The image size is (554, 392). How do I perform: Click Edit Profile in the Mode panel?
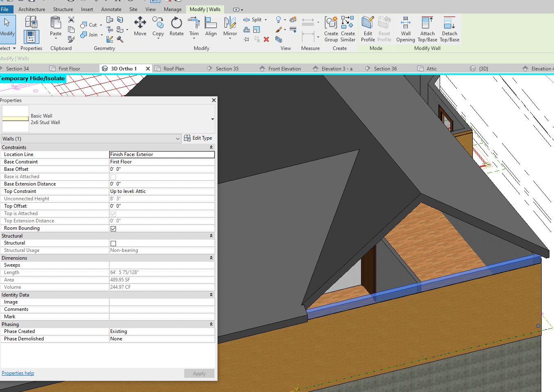click(368, 29)
